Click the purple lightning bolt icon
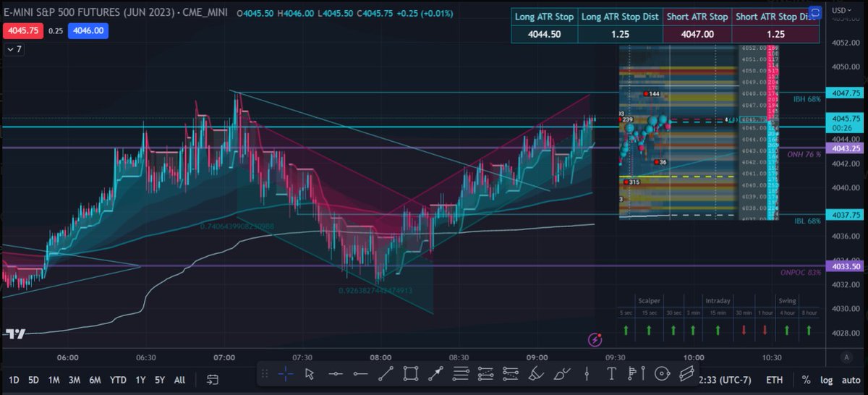The image size is (868, 395). click(595, 339)
